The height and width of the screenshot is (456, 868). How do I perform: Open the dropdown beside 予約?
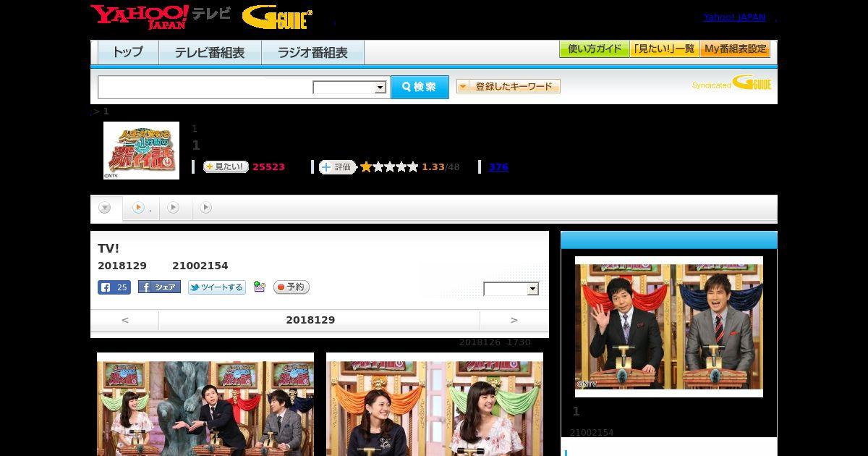pyautogui.click(x=511, y=289)
